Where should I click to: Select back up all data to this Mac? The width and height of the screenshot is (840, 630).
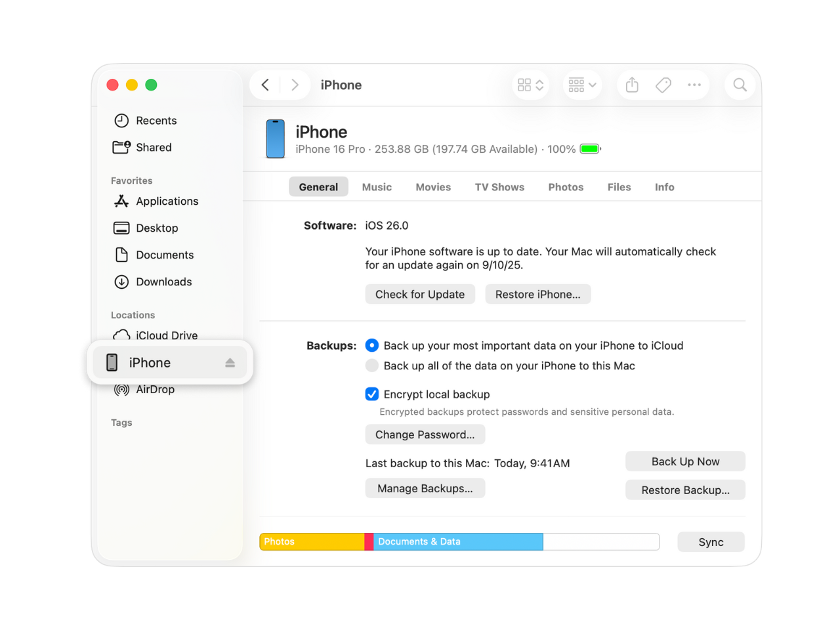pyautogui.click(x=372, y=366)
